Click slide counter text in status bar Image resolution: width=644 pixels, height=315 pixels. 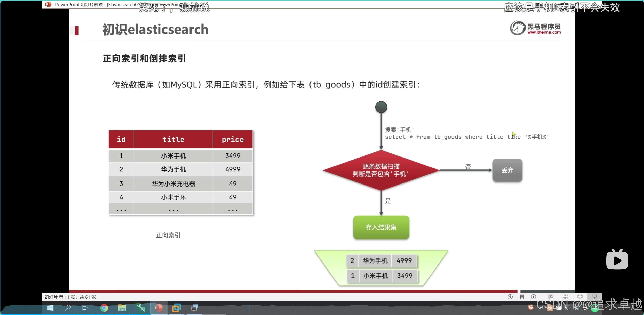pos(70,297)
